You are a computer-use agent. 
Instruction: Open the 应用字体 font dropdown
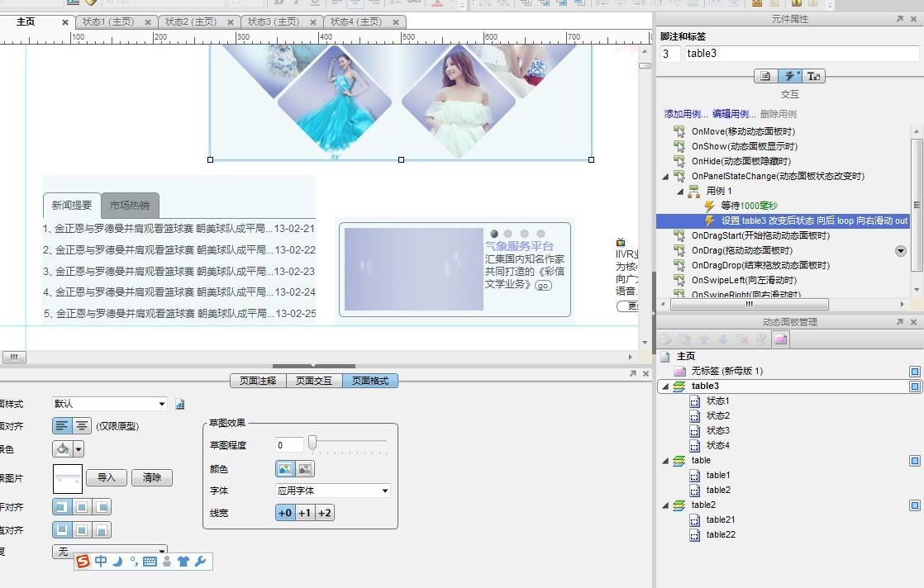385,491
